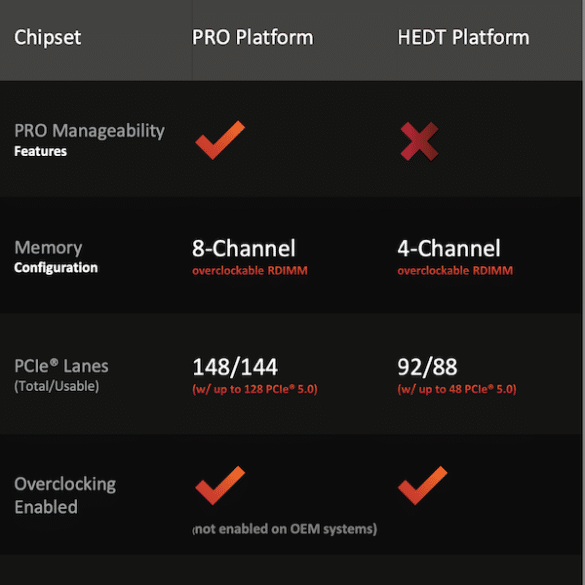Click the 148/144 lane count
Image resolution: width=585 pixels, height=585 pixels.
(x=235, y=367)
